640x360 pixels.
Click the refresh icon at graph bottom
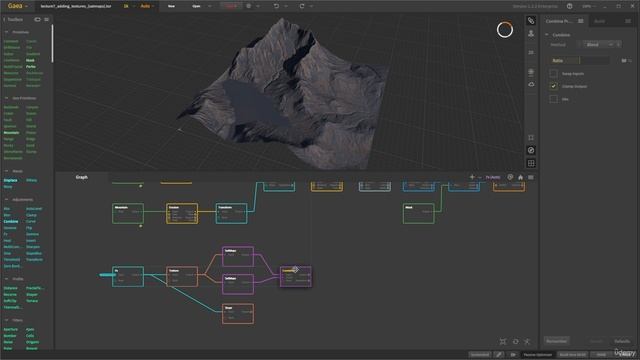click(x=516, y=341)
